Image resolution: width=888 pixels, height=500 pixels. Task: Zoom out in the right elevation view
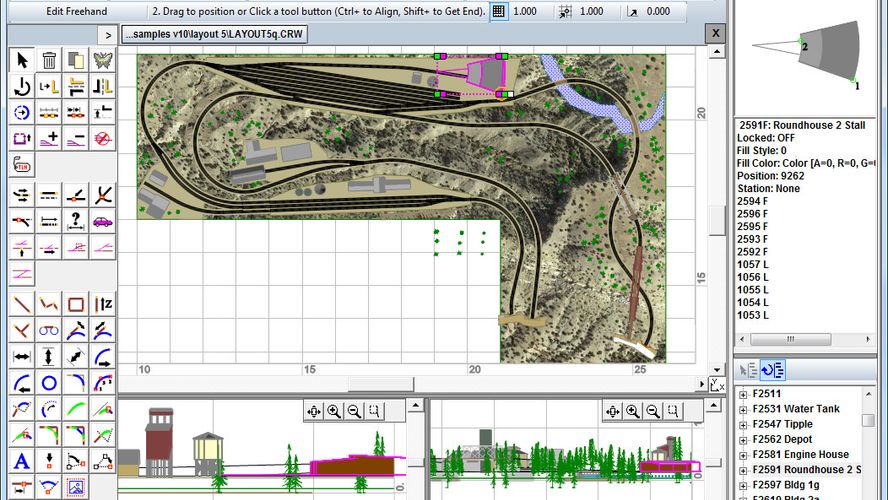(x=653, y=411)
